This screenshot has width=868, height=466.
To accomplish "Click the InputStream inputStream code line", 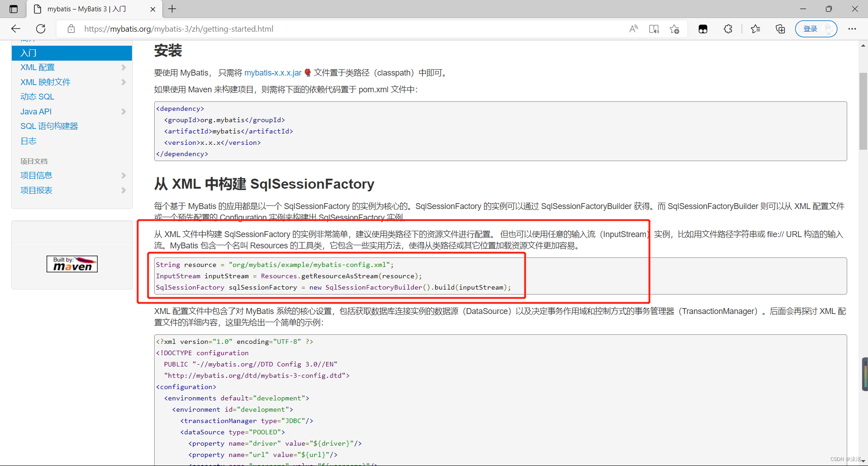I will (289, 276).
